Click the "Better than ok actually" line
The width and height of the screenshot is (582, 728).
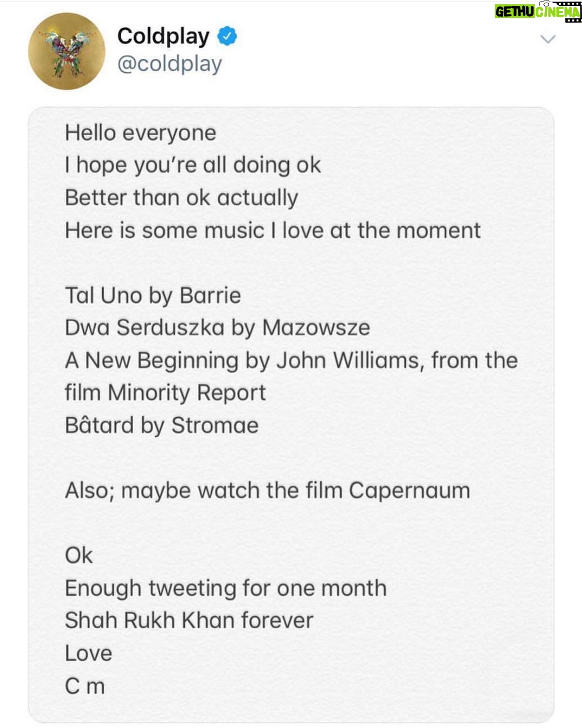(x=181, y=198)
